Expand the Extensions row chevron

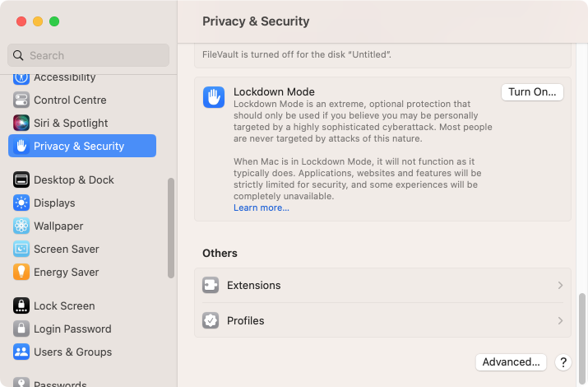click(560, 285)
